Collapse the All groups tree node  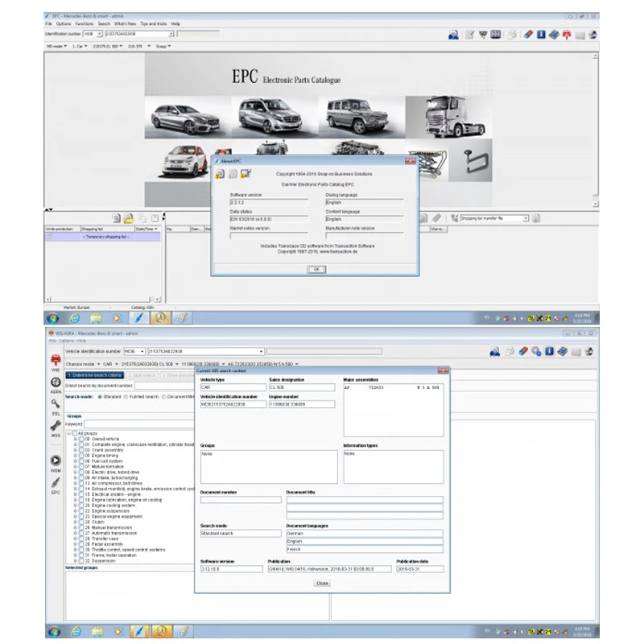[69, 433]
